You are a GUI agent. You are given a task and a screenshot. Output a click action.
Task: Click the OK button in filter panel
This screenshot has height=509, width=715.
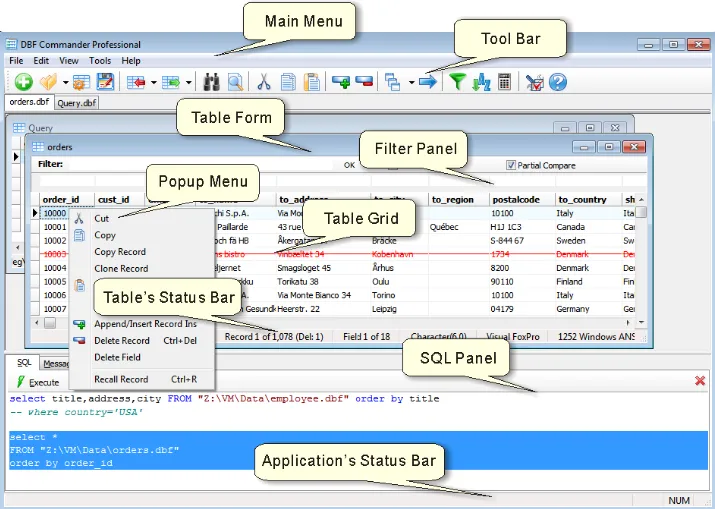(x=349, y=165)
